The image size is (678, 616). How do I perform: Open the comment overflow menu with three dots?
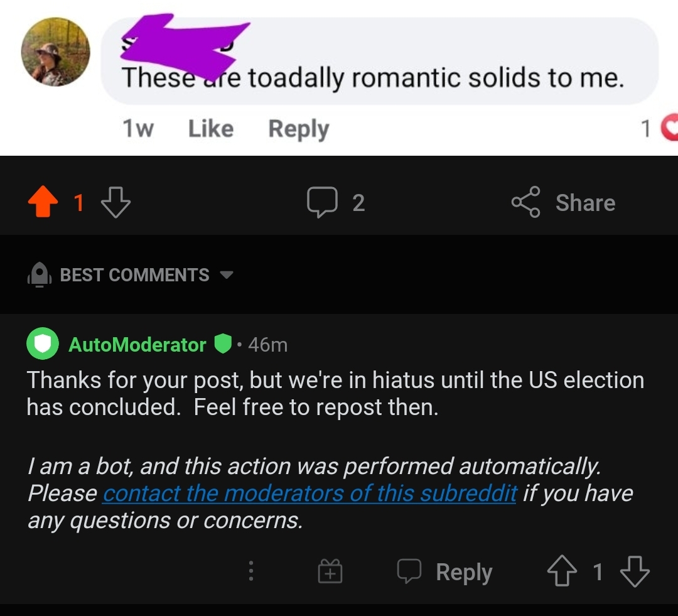point(250,571)
